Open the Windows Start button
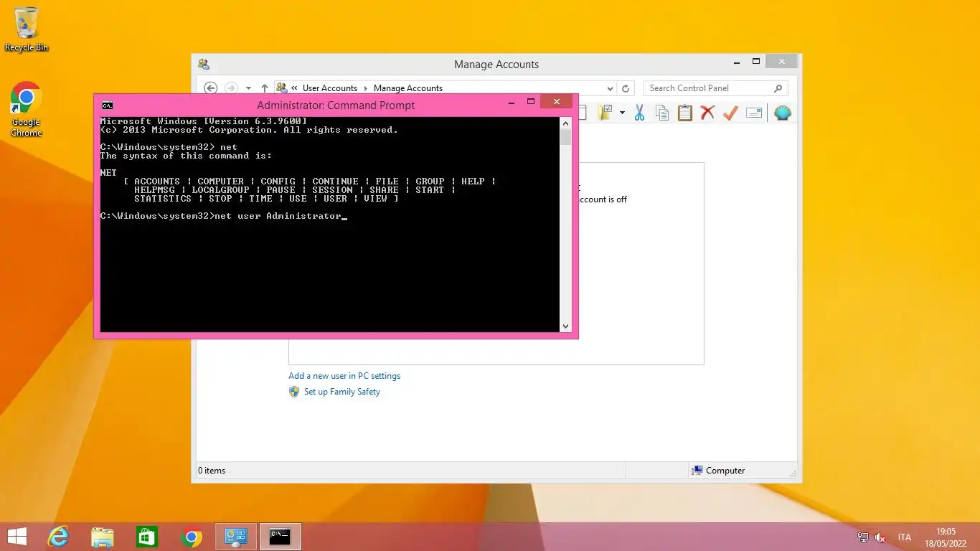The height and width of the screenshot is (551, 980). tap(17, 537)
